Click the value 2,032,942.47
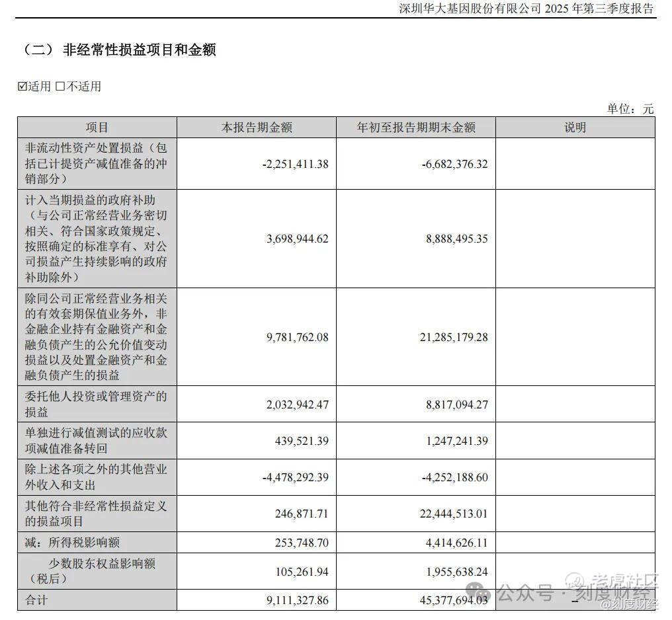This screenshot has height=620, width=672. [x=298, y=405]
